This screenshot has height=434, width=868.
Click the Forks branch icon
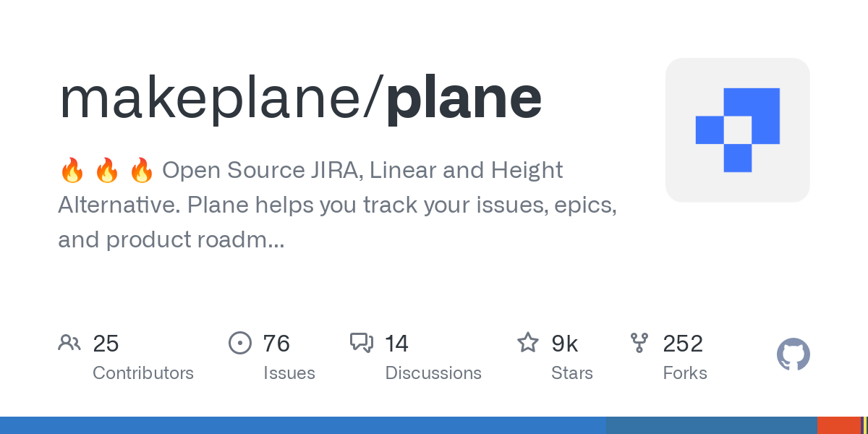point(639,343)
